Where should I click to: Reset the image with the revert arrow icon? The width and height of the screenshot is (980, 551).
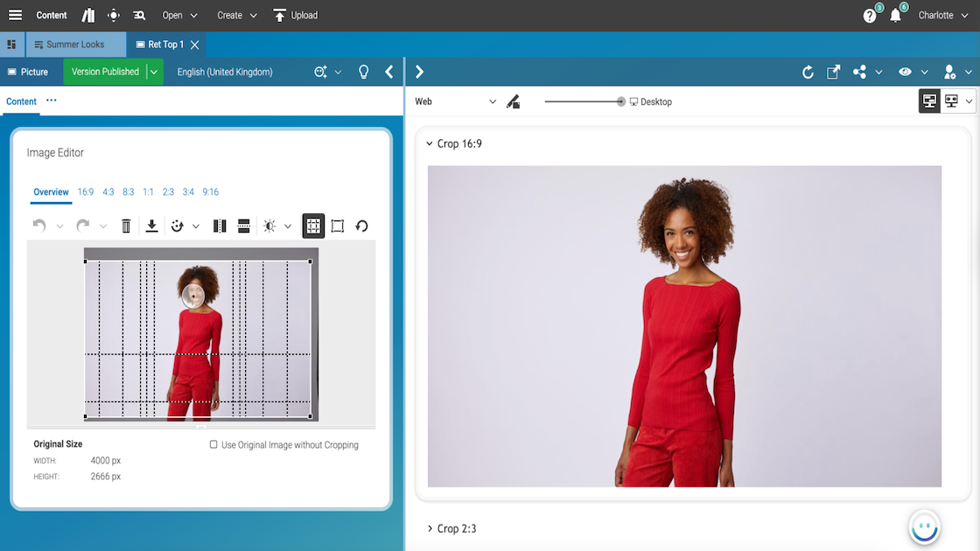pyautogui.click(x=361, y=227)
